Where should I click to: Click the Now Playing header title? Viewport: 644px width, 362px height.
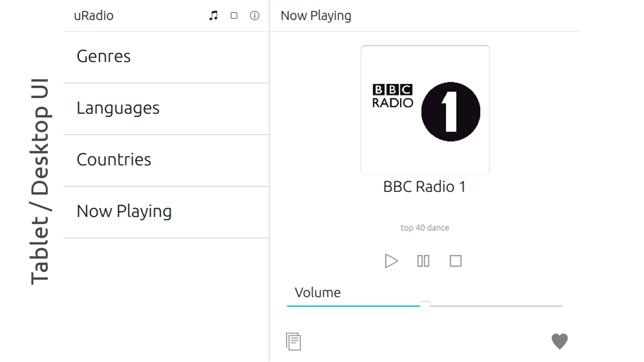(316, 16)
